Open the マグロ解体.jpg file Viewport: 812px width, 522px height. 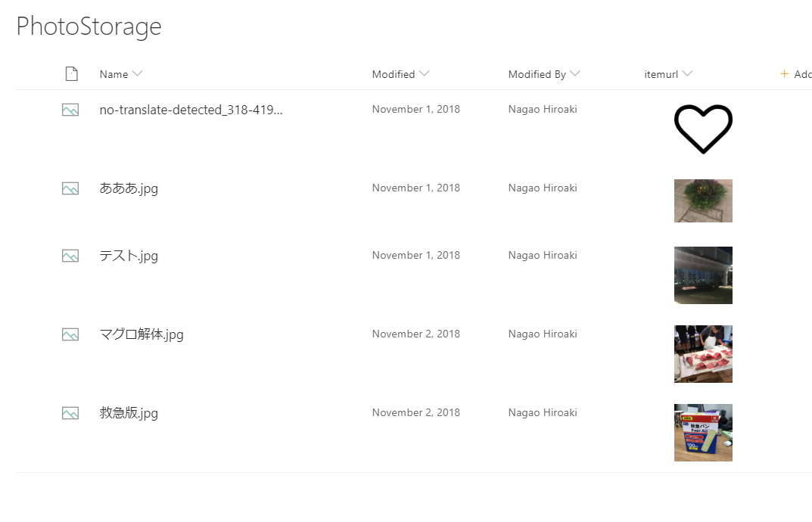pyautogui.click(x=142, y=334)
